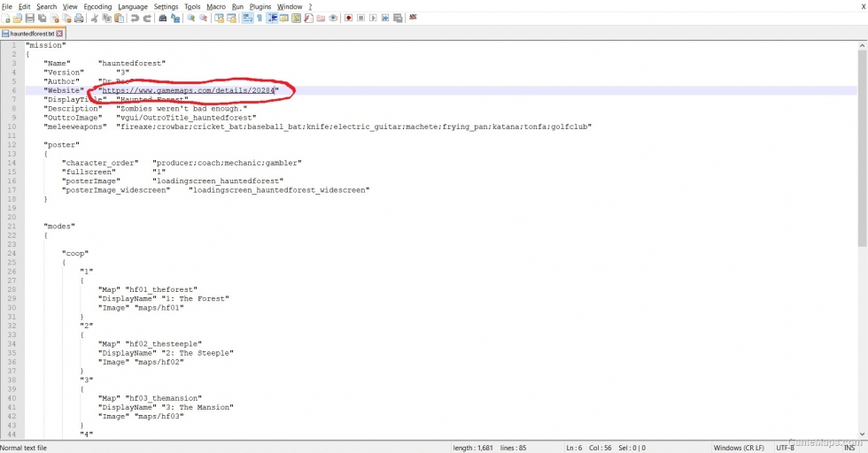
Task: Select the hauntedforest.txt tab
Action: (32, 34)
